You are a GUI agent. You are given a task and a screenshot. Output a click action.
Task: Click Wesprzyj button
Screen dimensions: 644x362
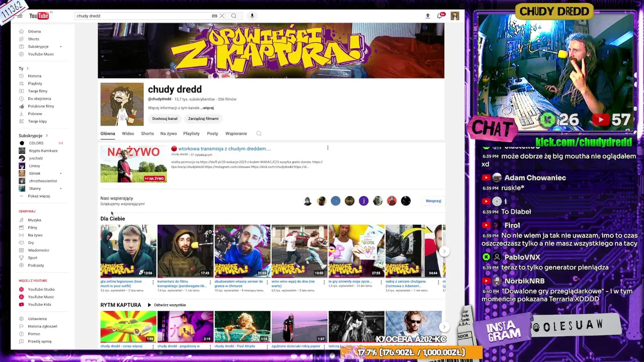[433, 201]
